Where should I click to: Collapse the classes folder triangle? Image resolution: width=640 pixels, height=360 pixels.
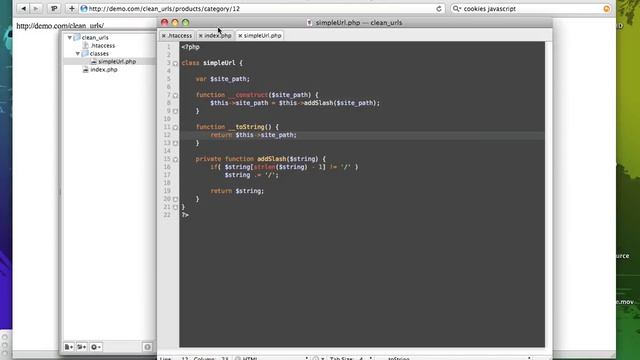click(x=78, y=53)
